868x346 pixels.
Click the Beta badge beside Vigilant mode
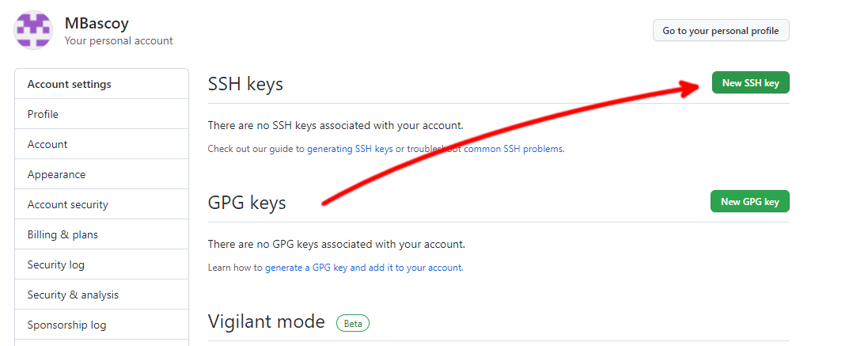click(353, 323)
